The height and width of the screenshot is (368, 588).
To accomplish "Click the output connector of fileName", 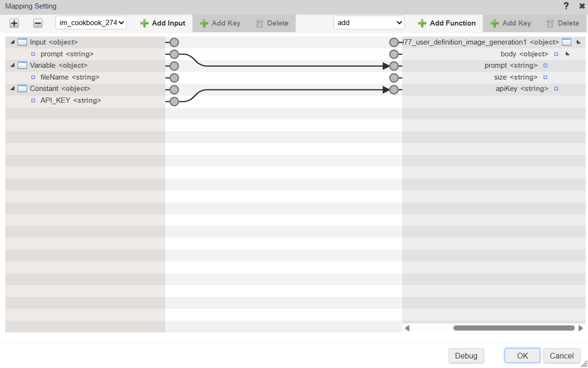I will pyautogui.click(x=174, y=78).
